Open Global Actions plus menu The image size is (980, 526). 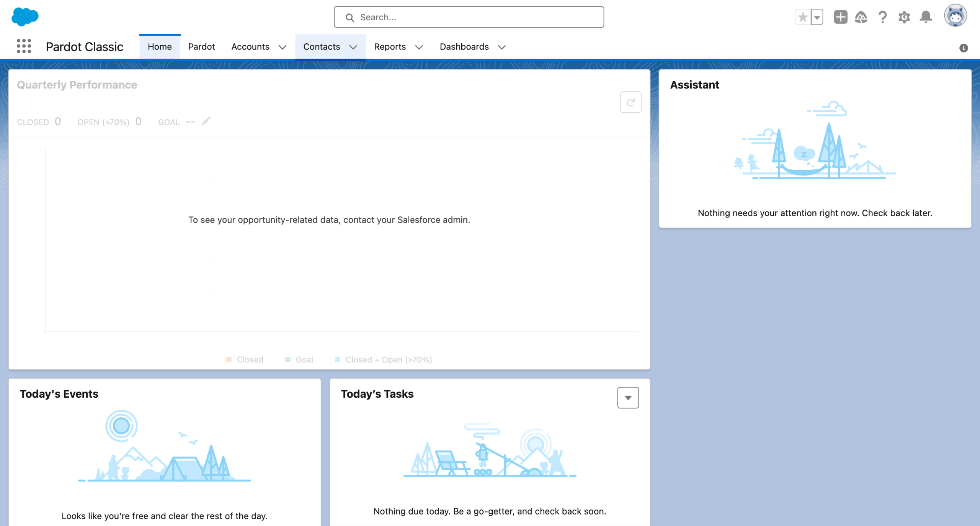click(840, 17)
